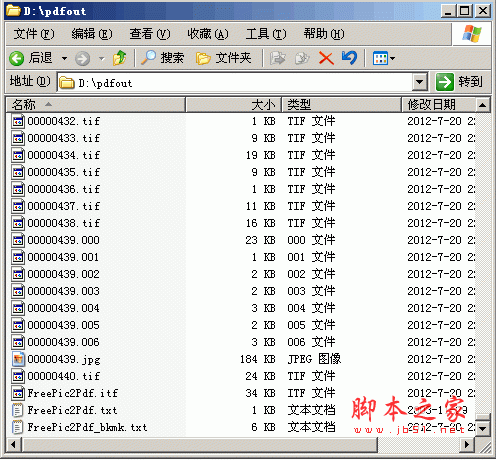Select the FreePic2Pdf.itf file icon
The height and width of the screenshot is (460, 496).
(18, 393)
